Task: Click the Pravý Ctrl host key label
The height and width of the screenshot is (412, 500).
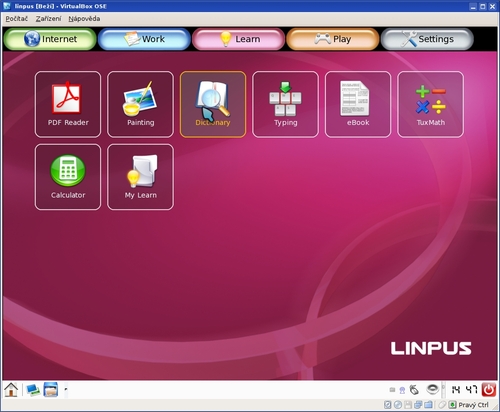Action: click(x=473, y=405)
